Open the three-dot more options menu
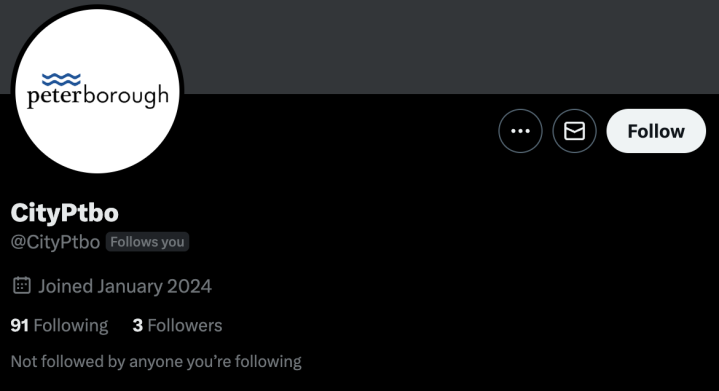Screen dimensions: 719x391 (520, 131)
